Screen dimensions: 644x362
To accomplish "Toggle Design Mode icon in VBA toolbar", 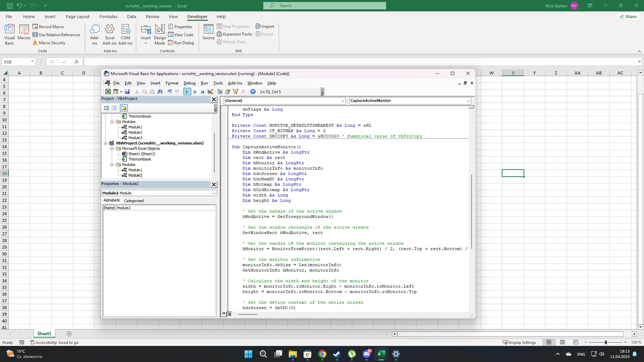I will point(210,92).
